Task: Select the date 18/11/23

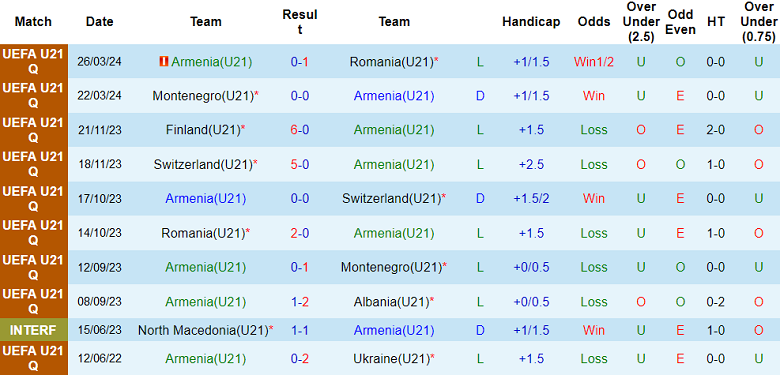Action: 99,165
